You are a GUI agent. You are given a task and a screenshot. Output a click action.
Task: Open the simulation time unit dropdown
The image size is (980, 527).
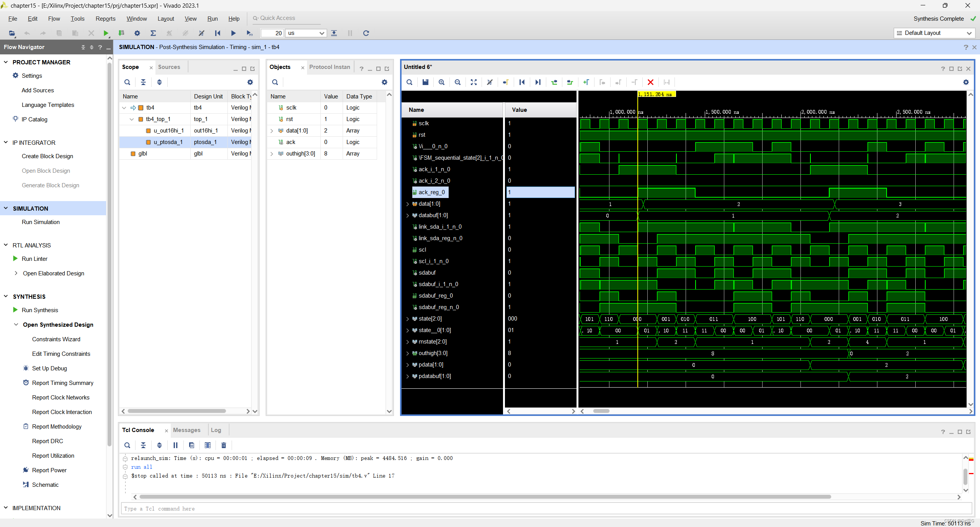click(322, 33)
